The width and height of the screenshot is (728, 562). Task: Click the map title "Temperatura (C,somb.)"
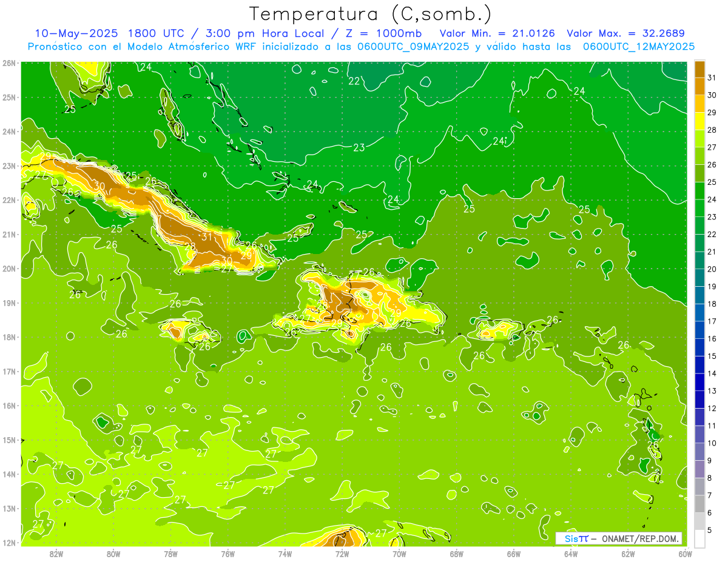(371, 14)
